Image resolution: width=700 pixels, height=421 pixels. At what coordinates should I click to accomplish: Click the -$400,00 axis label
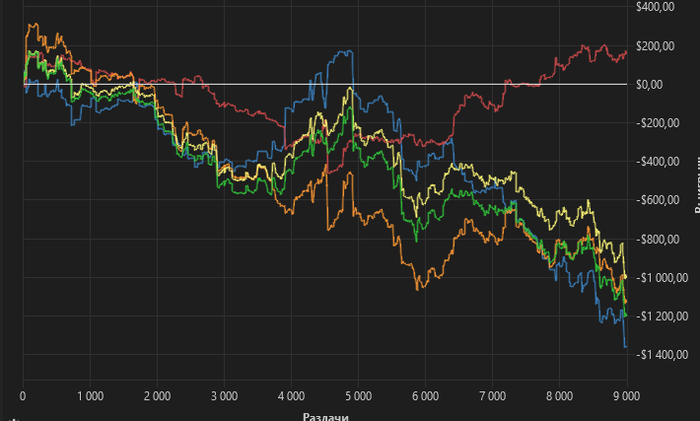pos(657,161)
